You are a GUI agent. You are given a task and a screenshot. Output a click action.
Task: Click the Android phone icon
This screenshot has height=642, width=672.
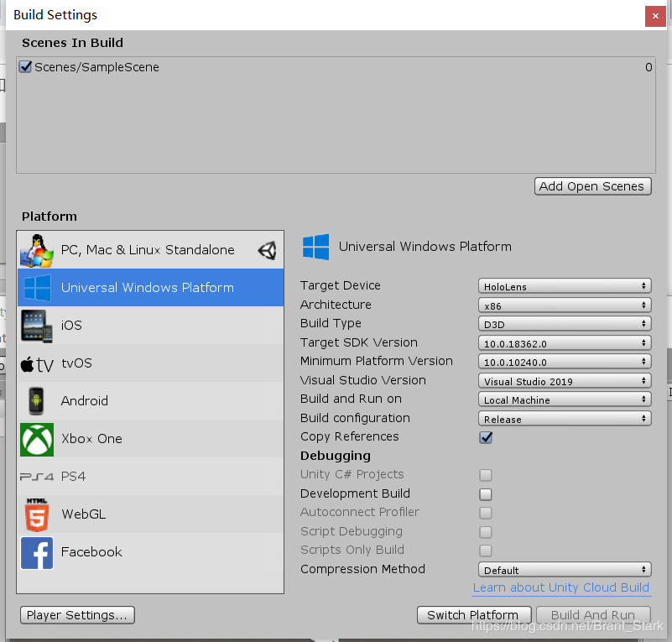[x=36, y=401]
